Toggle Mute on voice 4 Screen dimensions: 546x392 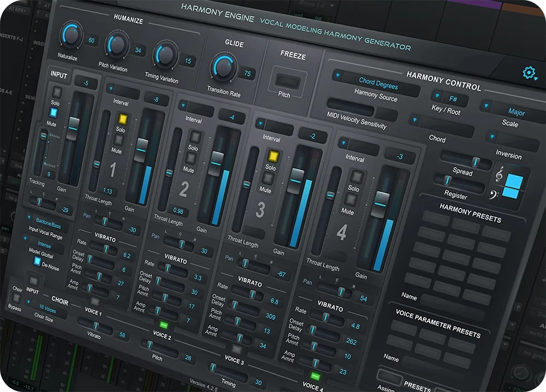(351, 199)
